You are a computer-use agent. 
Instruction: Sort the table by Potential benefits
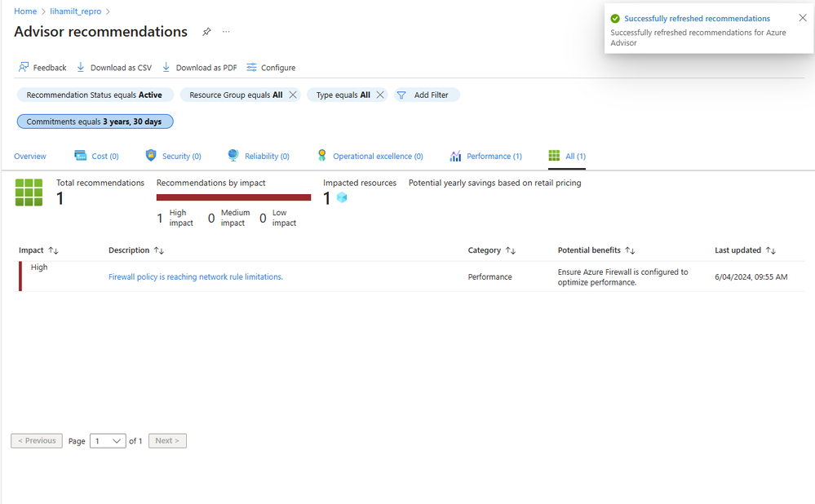(x=630, y=250)
